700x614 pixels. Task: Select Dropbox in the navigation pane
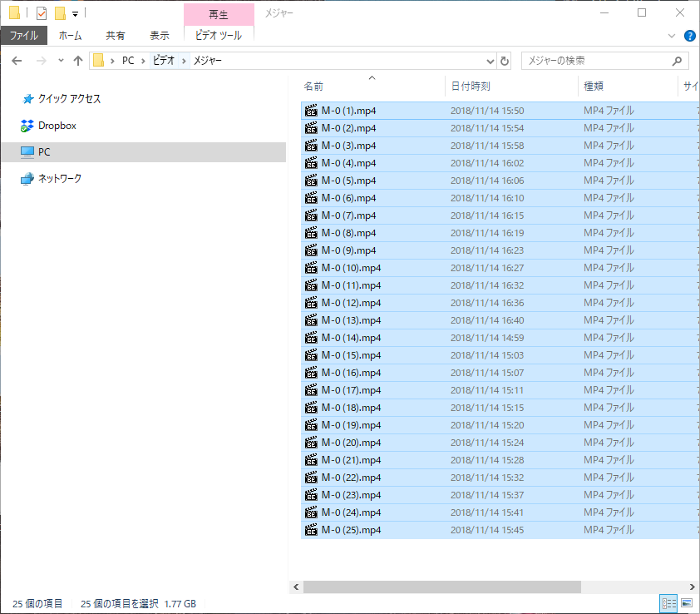(x=57, y=126)
